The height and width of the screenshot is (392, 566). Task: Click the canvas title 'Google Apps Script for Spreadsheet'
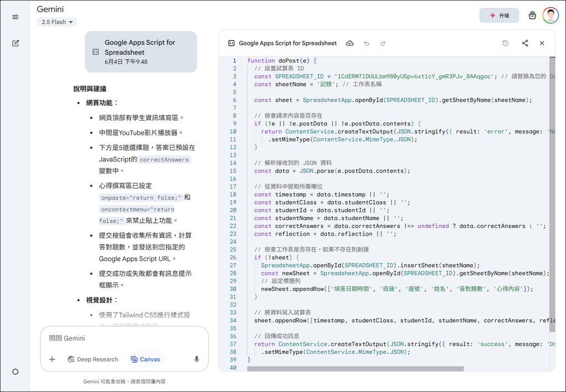tap(287, 43)
